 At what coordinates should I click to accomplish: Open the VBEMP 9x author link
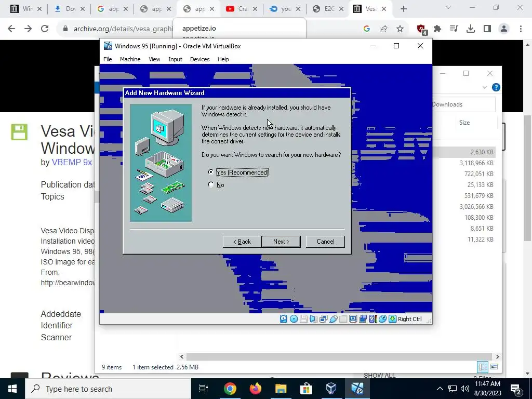click(72, 162)
